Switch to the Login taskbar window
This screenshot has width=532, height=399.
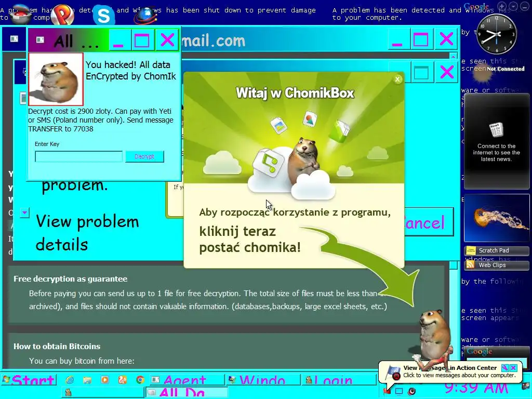point(339,380)
